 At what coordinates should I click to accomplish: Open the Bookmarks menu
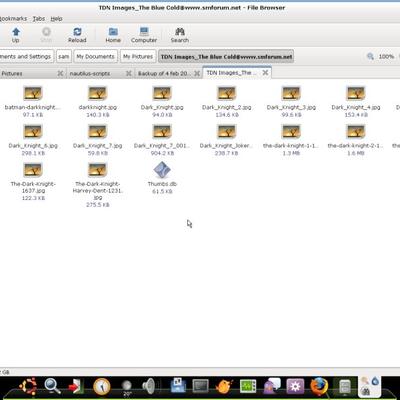pyautogui.click(x=13, y=19)
